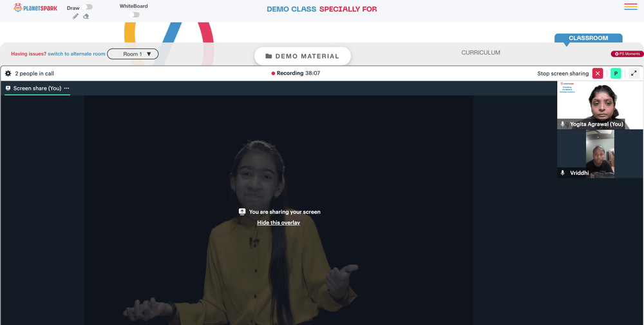Image resolution: width=644 pixels, height=325 pixels.
Task: Toggle the WhiteBoard switch
Action: (134, 15)
